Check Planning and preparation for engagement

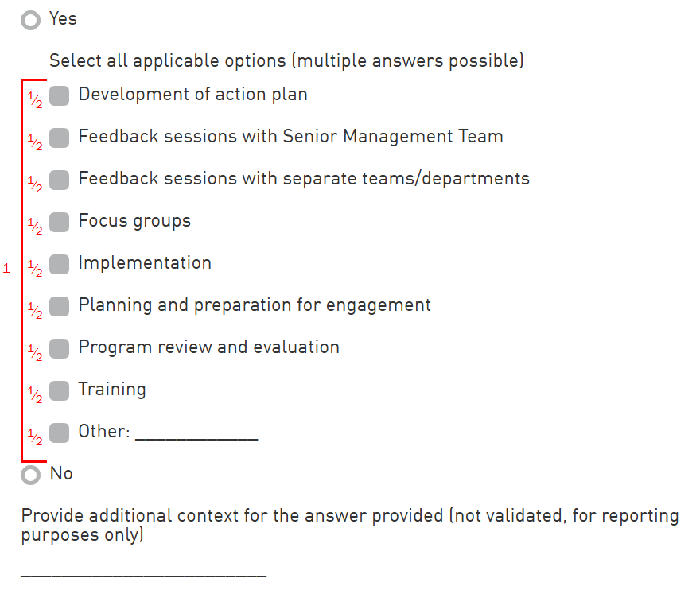(x=60, y=307)
